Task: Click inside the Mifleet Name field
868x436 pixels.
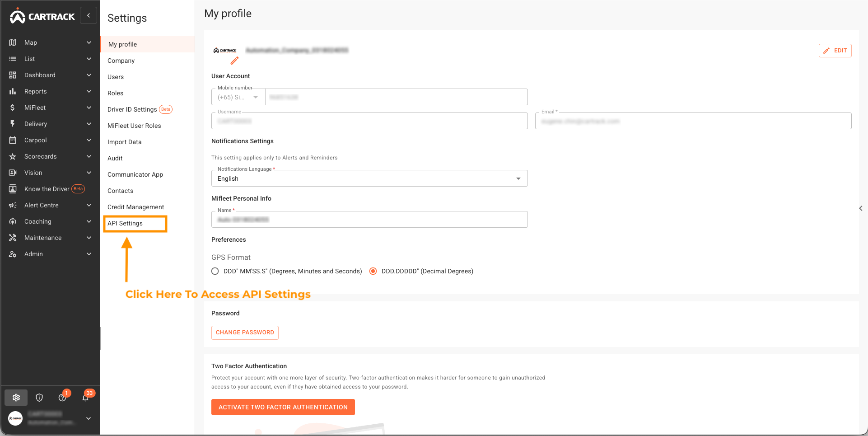Action: pos(369,219)
